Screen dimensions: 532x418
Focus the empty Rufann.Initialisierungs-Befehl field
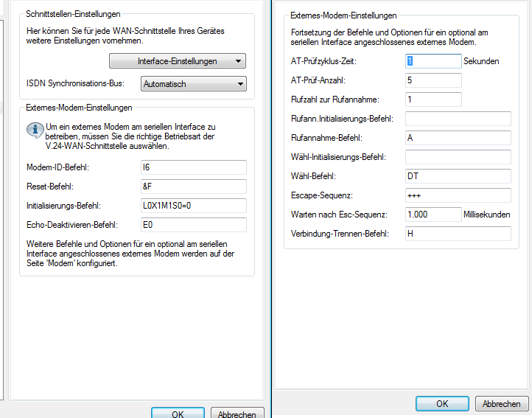tap(458, 119)
